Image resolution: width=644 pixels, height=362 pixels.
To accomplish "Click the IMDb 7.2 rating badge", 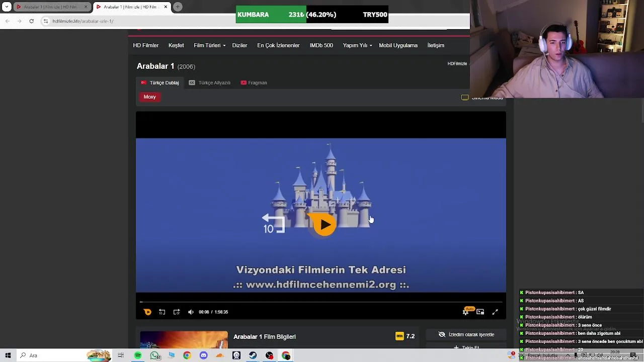I will [406, 336].
